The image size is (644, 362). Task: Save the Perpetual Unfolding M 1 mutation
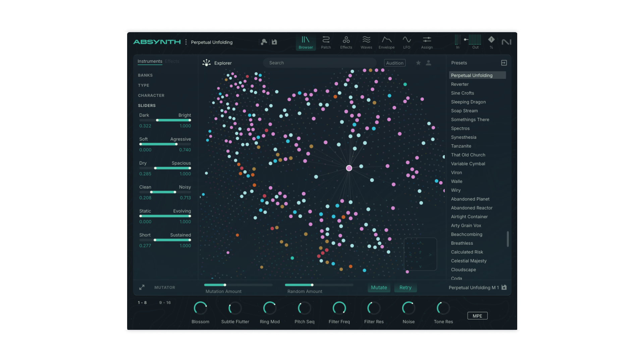504,287
